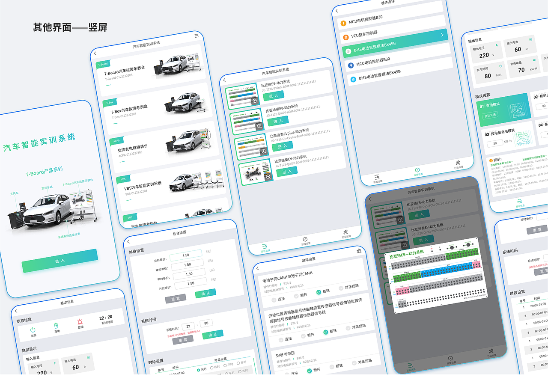Enter the 比亚迪E5-动力系统 panel

[x=274, y=96]
